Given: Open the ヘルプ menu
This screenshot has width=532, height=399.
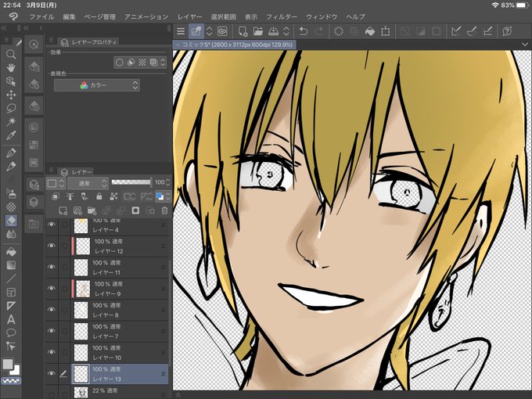Looking at the screenshot, I should point(355,16).
